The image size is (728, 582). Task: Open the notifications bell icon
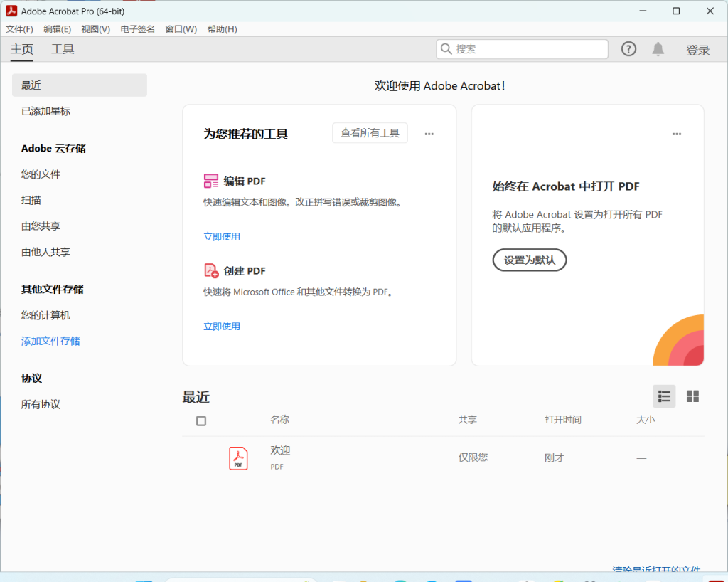[658, 49]
